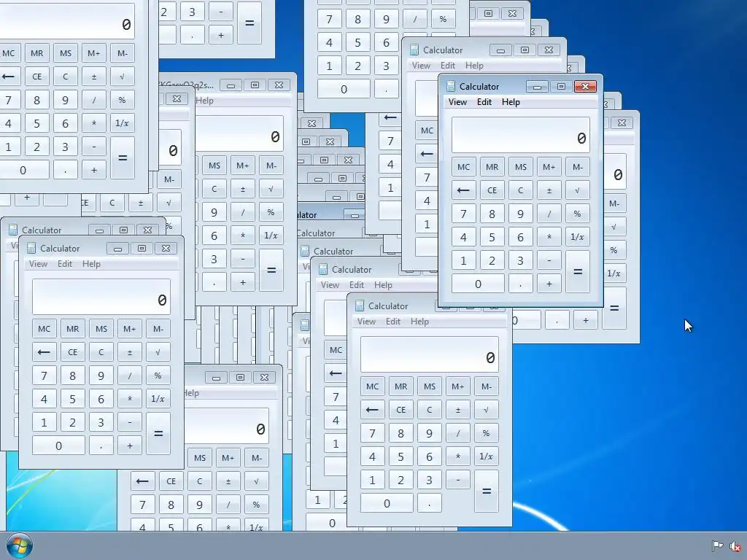747x560 pixels.
Task: Click digit 6 in the active Calculator
Action: (x=521, y=237)
